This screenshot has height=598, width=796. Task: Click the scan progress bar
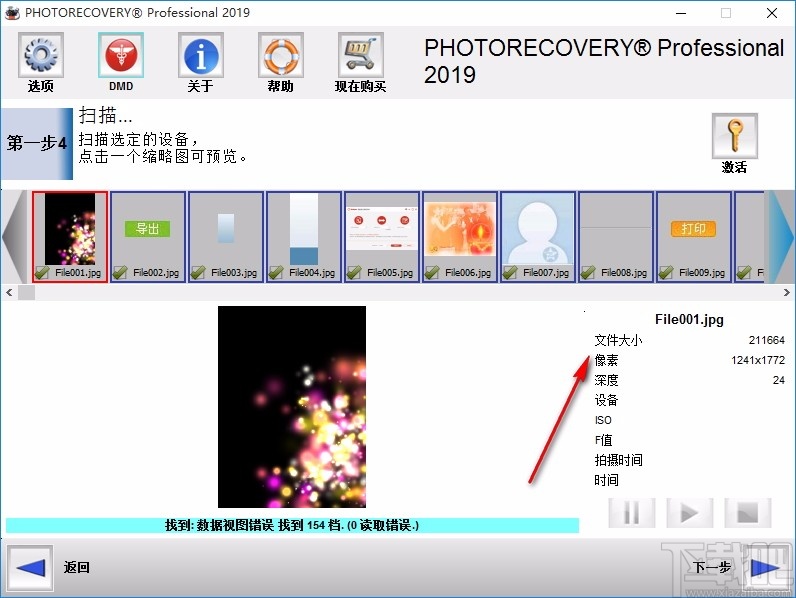pos(292,525)
